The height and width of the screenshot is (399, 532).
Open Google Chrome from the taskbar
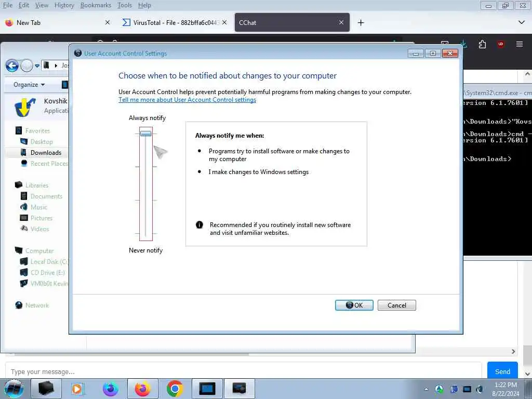175,389
